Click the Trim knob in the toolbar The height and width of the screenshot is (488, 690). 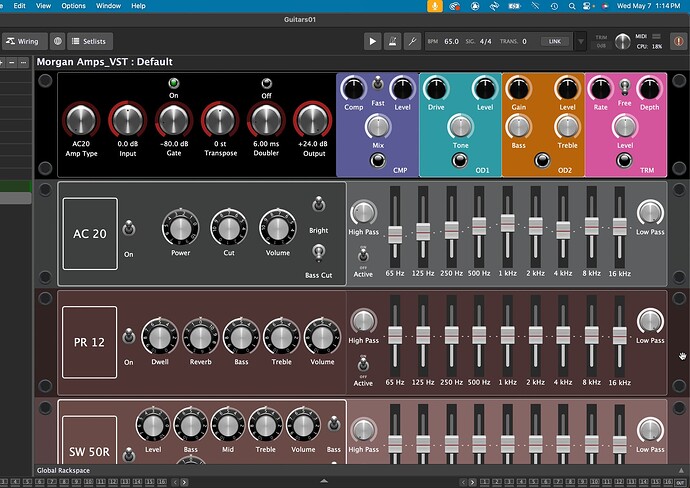[x=623, y=41]
